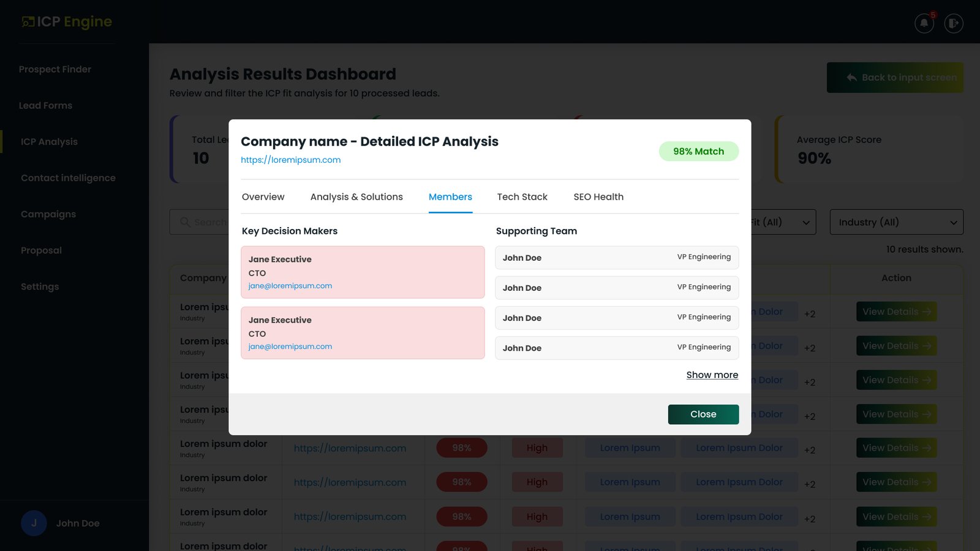Expand the Fit (All) dropdown

click(783, 222)
